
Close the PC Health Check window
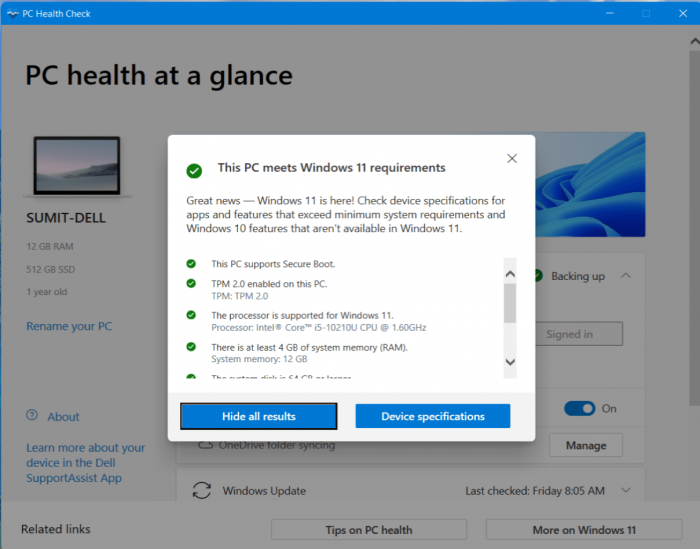[683, 13]
